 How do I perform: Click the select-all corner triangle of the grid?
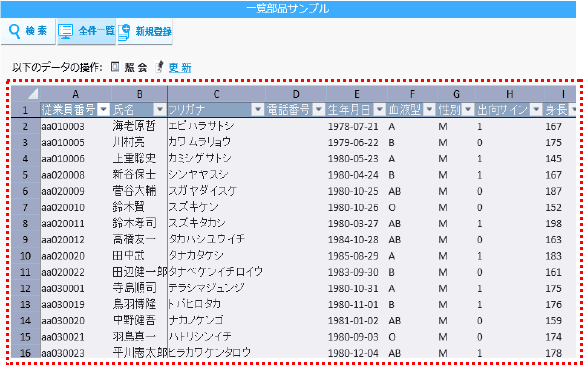point(33,94)
